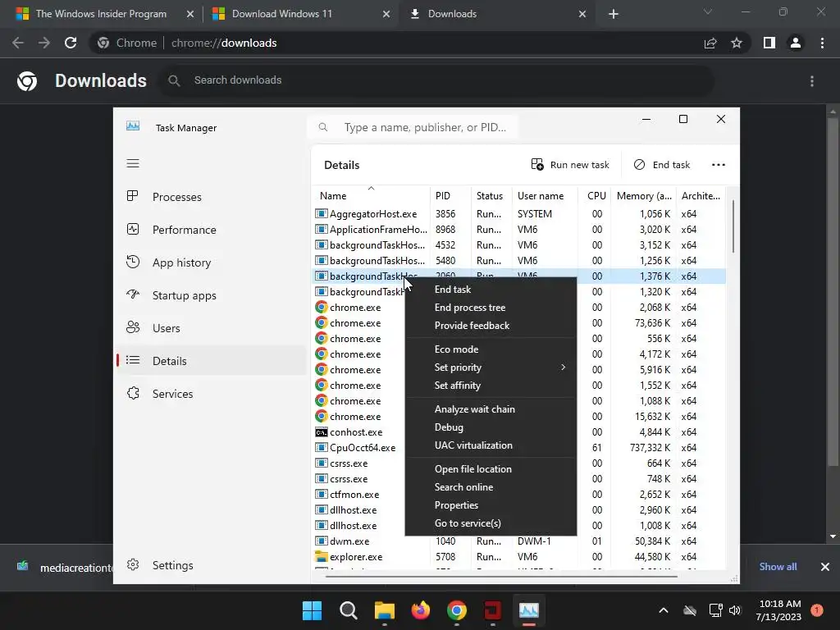This screenshot has width=840, height=630.
Task: Click the End task toolbar icon
Action: [x=639, y=164]
